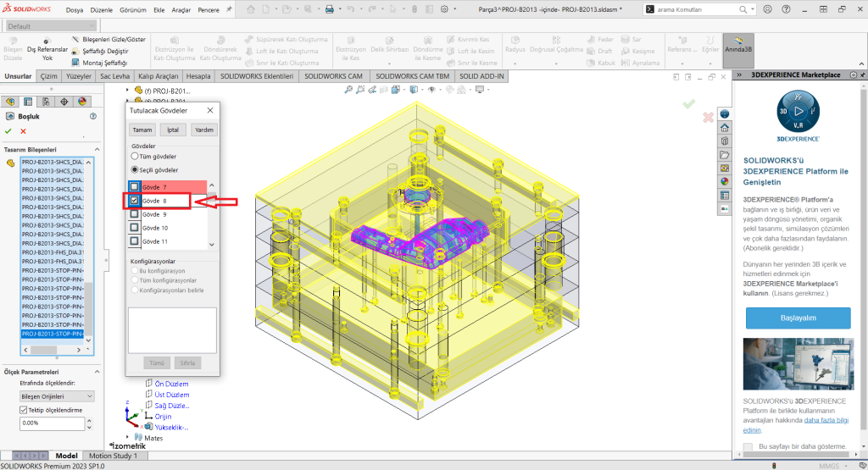
Task: Click the Başlayalım button
Action: (798, 318)
